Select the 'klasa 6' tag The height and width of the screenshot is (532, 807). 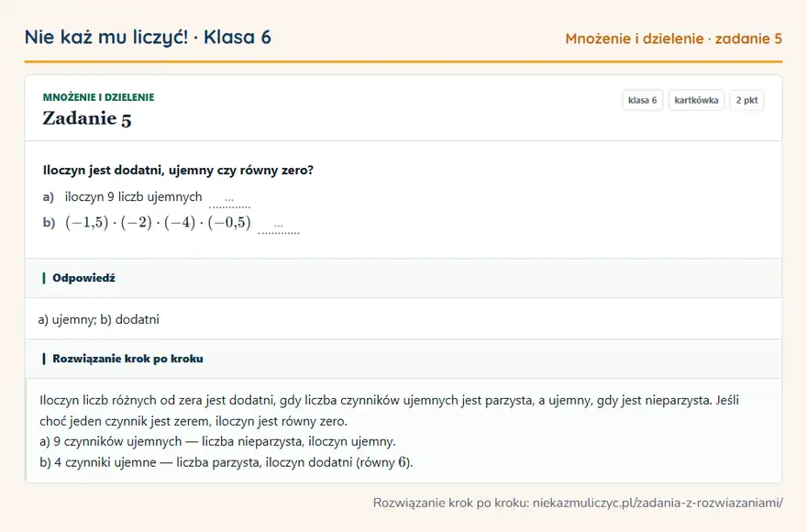(642, 100)
